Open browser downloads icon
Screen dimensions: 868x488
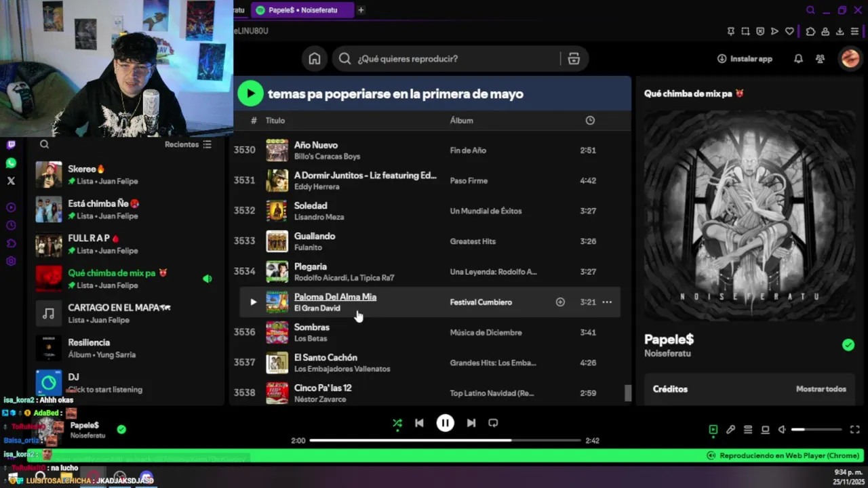(x=840, y=31)
